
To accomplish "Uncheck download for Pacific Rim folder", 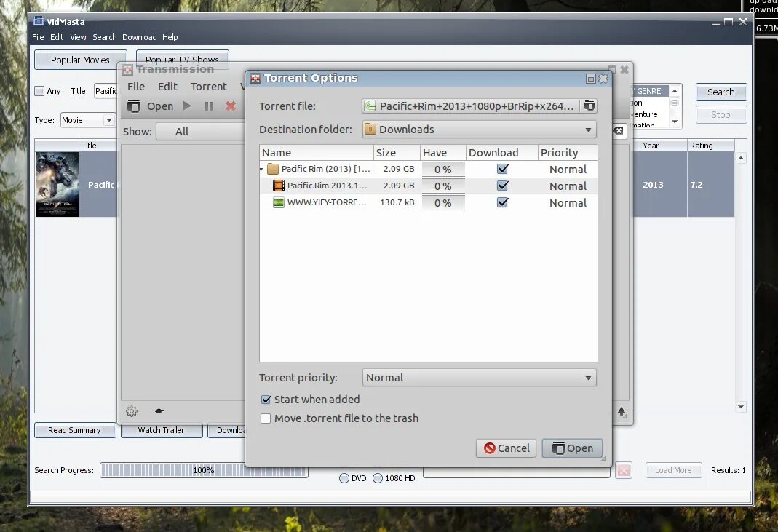I will click(503, 169).
